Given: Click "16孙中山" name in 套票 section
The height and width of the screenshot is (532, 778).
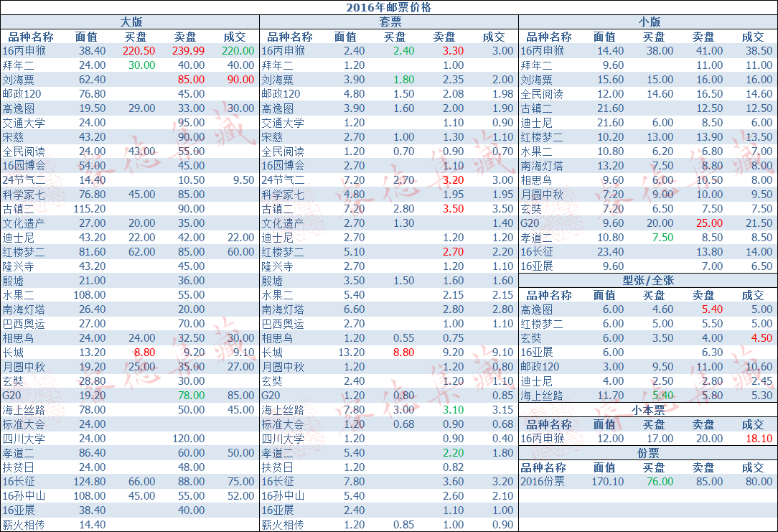Looking at the screenshot, I should point(283,496).
